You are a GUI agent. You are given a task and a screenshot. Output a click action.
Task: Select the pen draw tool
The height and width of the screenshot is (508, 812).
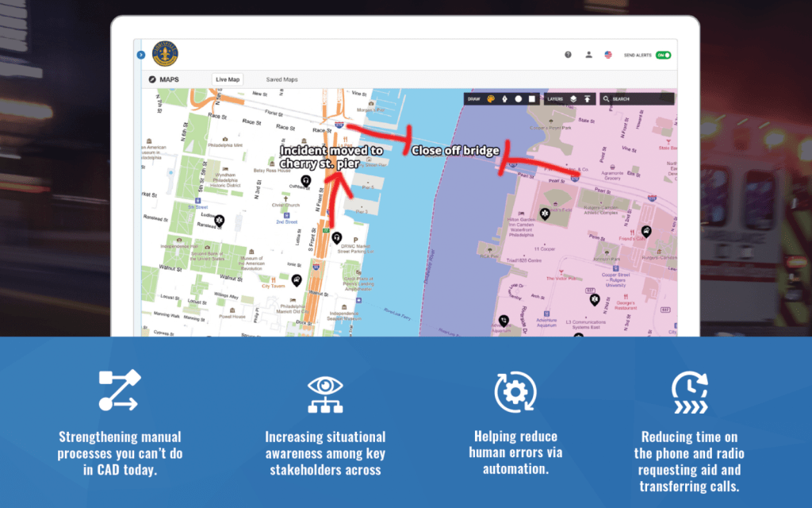pyautogui.click(x=504, y=99)
